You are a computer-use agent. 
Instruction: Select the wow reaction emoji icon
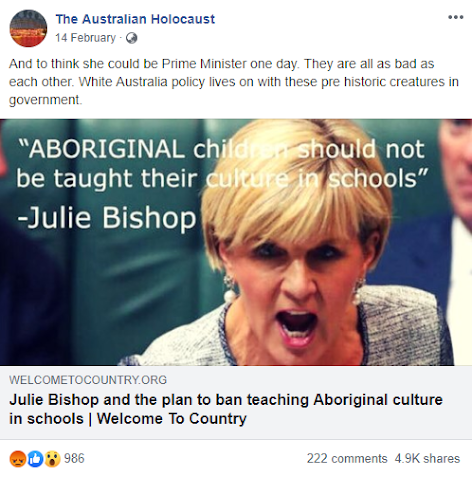pyautogui.click(x=52, y=459)
